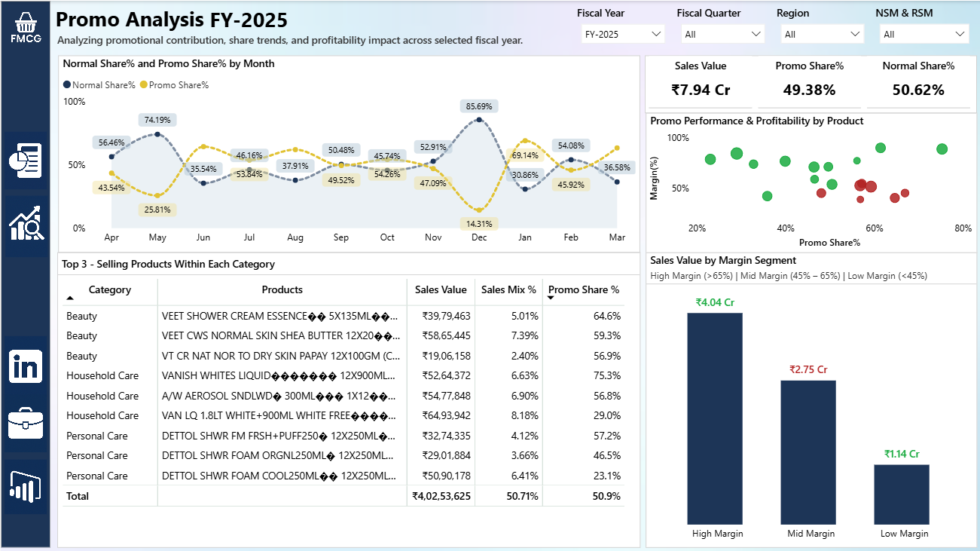
Task: Select the High Margin bar
Action: [x=714, y=418]
